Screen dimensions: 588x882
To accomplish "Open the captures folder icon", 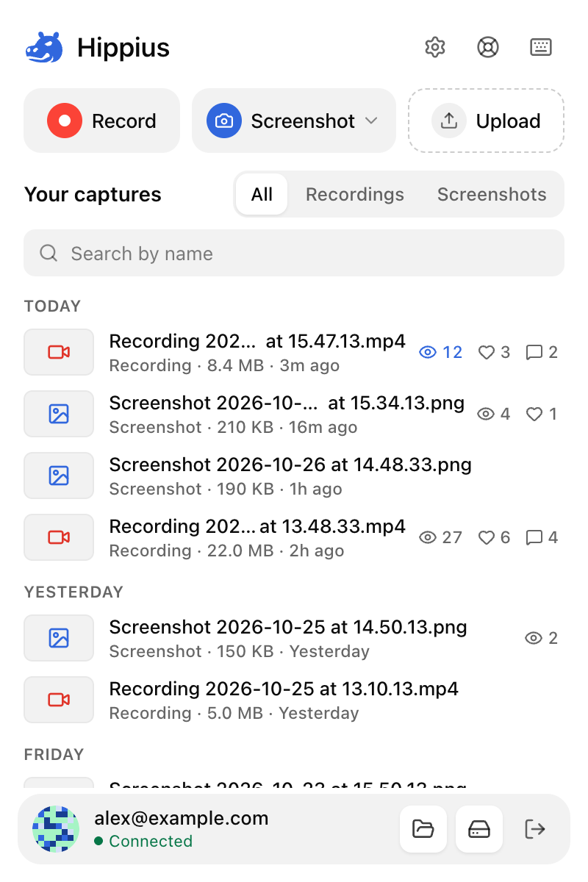I will [423, 829].
